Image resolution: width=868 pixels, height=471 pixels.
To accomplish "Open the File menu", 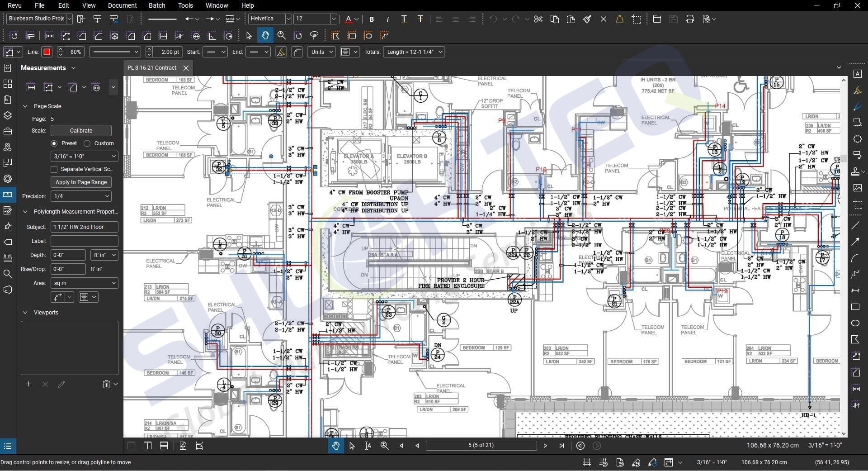I will coord(40,5).
